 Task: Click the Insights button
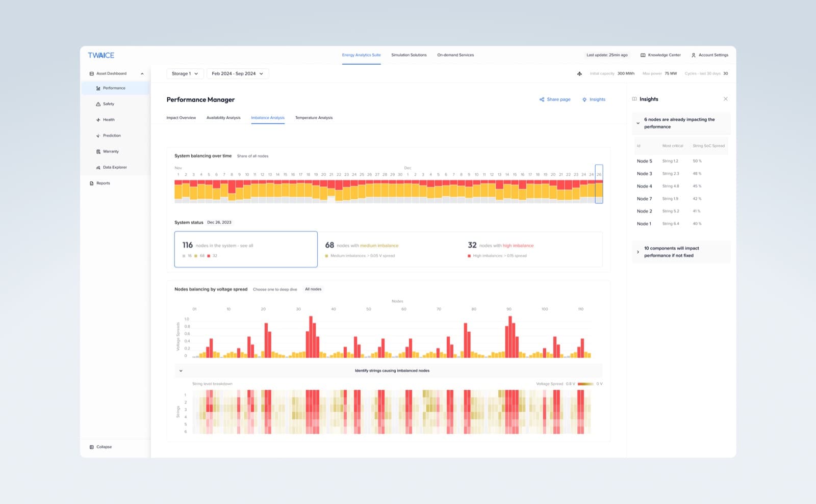(x=594, y=99)
